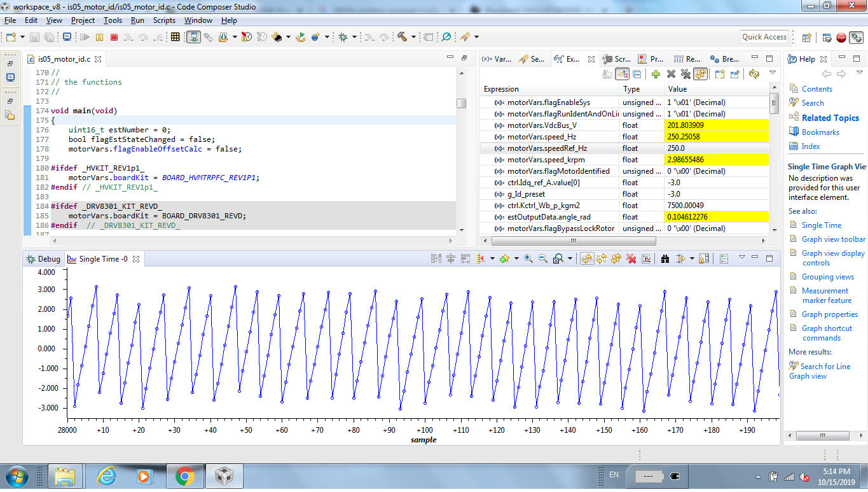Add a new expression with the green plus
The height and width of the screenshot is (492, 868).
(x=656, y=74)
